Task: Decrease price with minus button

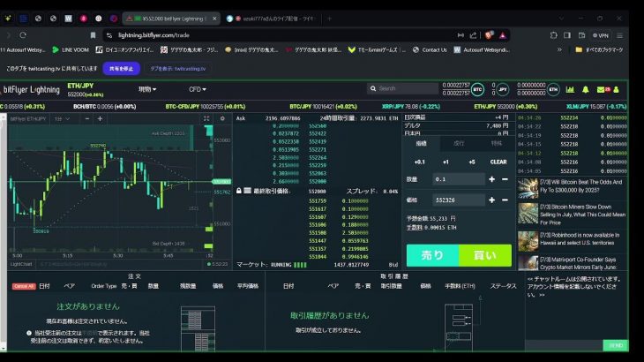Action: tap(505, 200)
